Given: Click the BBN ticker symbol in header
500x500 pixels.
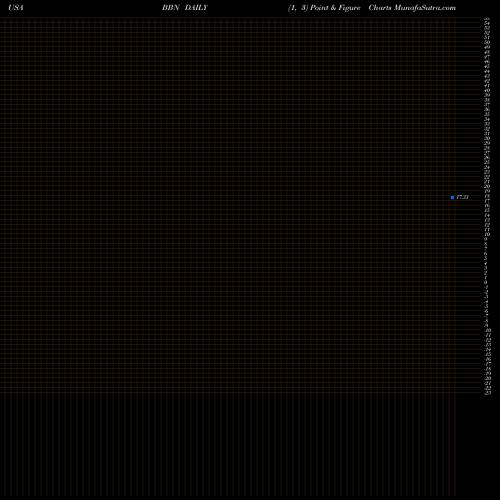Looking at the screenshot, I should (x=171, y=8).
